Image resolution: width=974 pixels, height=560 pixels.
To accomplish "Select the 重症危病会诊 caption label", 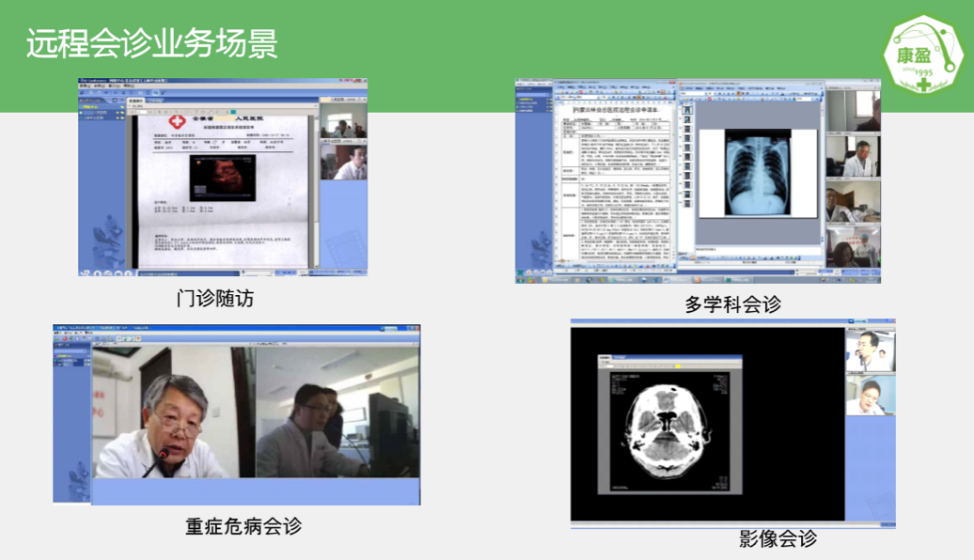I will pyautogui.click(x=243, y=525).
